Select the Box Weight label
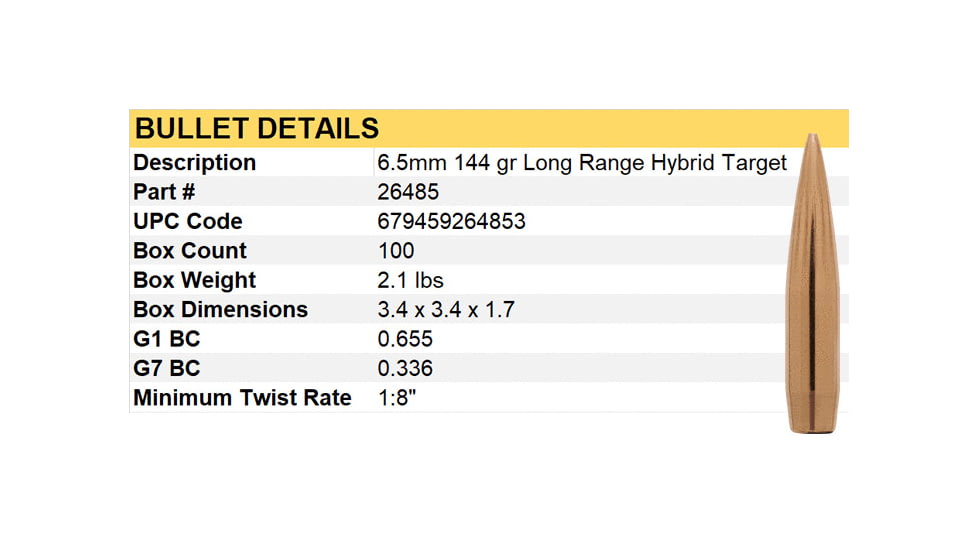Image resolution: width=978 pixels, height=550 pixels. click(195, 281)
